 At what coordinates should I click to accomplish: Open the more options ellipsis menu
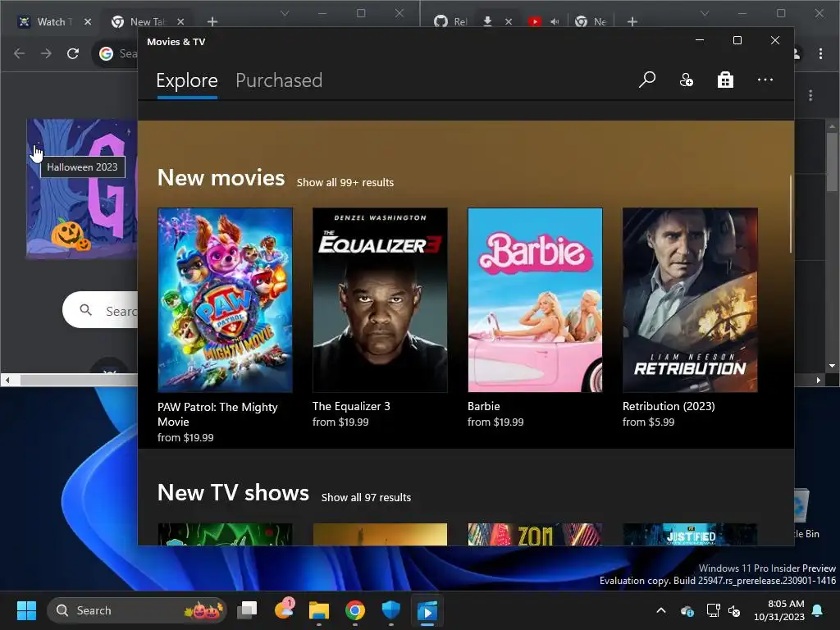point(765,80)
